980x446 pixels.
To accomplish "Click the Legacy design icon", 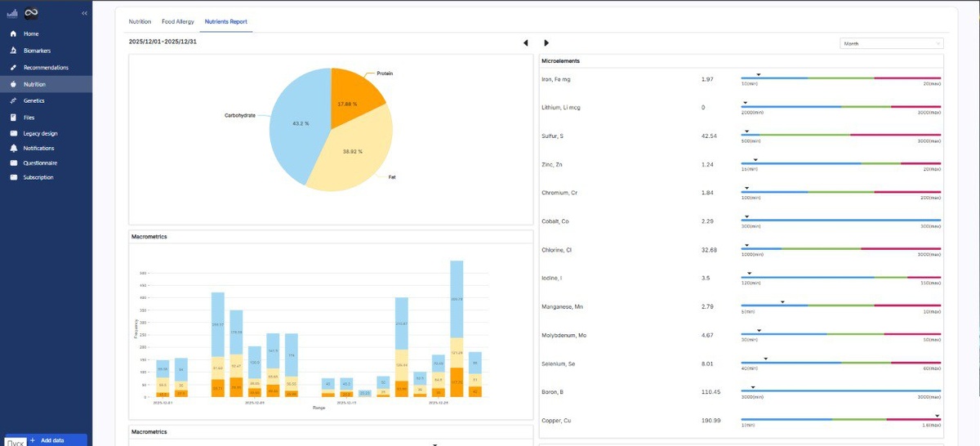I will (13, 133).
